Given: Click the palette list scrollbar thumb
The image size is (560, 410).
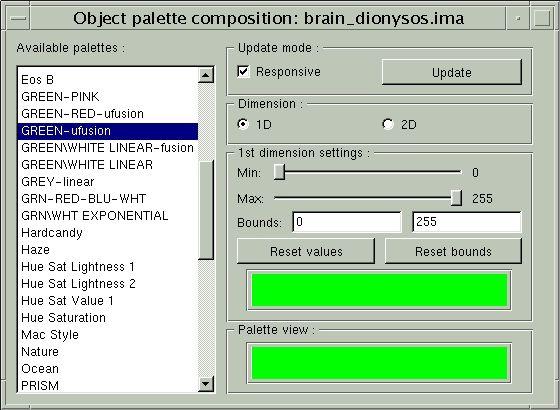Looking at the screenshot, I should coord(206,210).
